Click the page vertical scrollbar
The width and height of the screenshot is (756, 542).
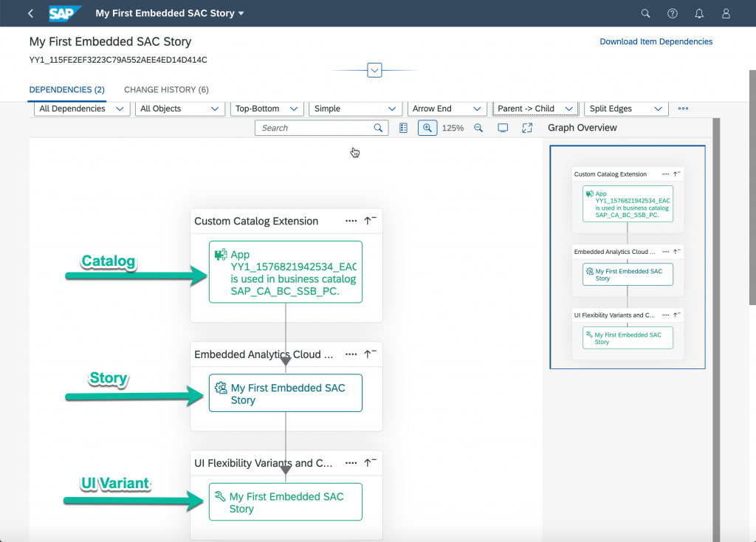pos(752,188)
